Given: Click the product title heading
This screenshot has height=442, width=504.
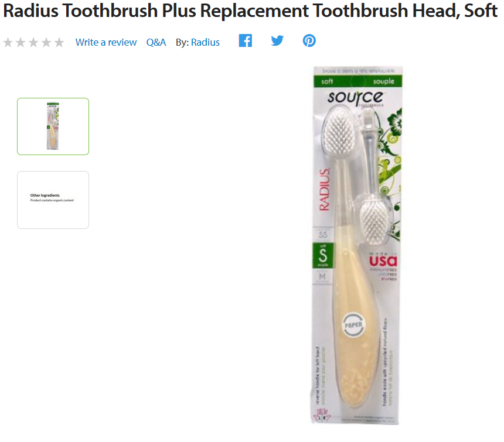Looking at the screenshot, I should pos(250,11).
